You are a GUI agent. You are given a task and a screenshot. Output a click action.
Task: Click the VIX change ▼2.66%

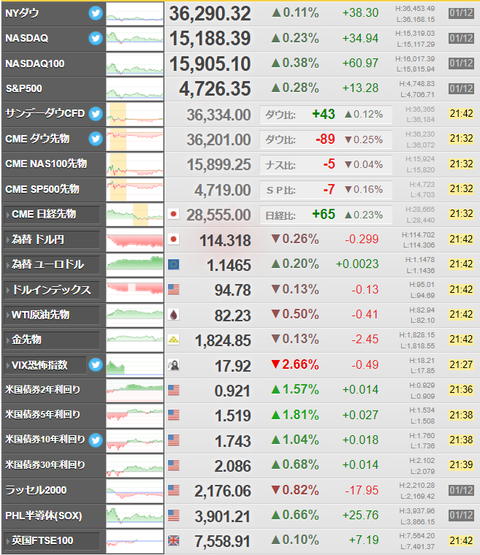click(295, 365)
